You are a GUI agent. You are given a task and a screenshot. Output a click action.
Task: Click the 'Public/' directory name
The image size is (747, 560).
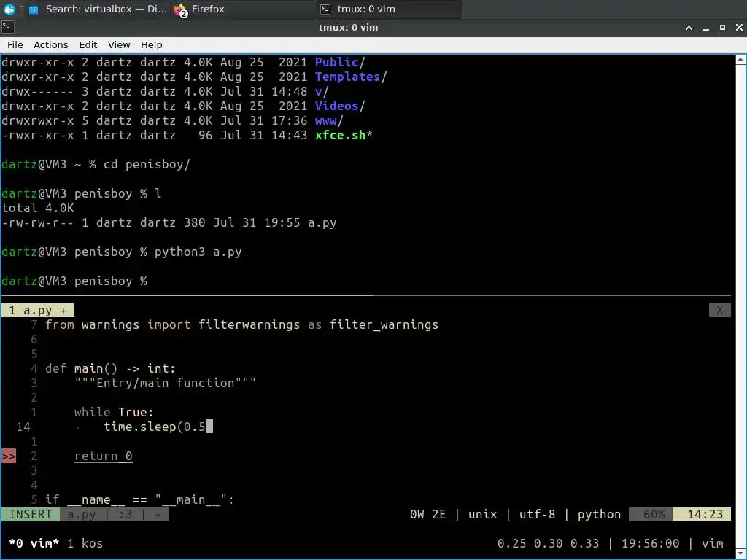click(340, 63)
